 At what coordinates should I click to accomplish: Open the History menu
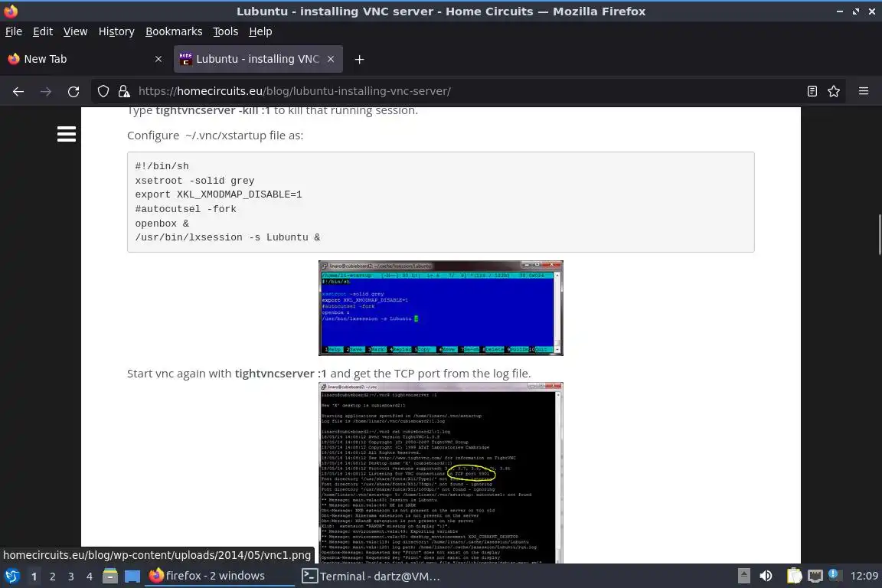[x=116, y=31]
